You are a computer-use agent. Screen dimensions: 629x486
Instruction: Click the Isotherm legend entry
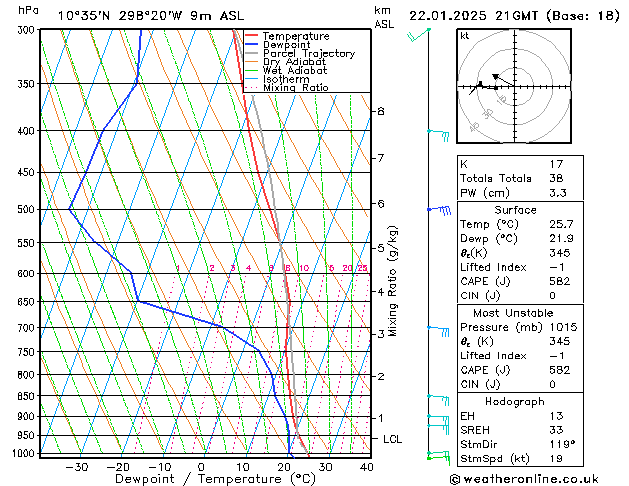286,79
